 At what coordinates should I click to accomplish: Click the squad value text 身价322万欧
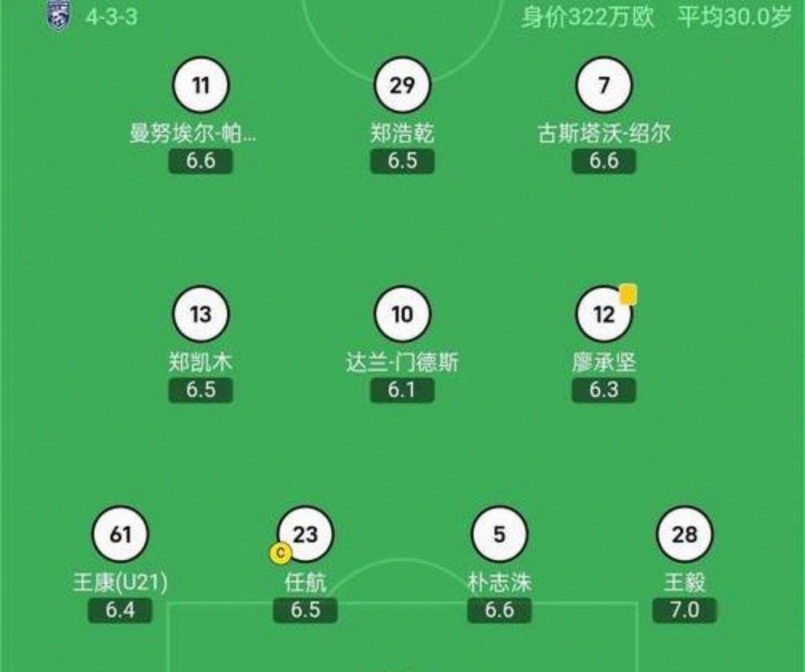tap(588, 14)
